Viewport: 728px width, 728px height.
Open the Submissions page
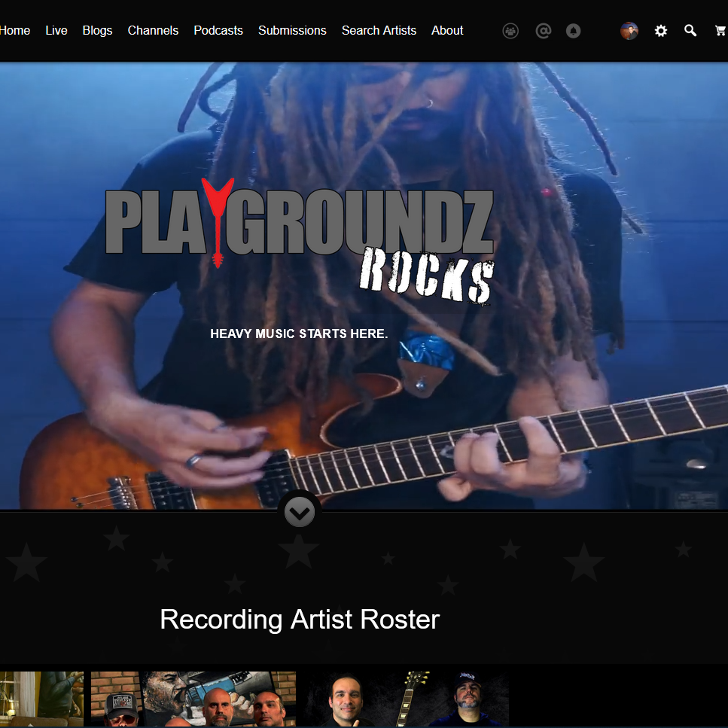pyautogui.click(x=292, y=31)
